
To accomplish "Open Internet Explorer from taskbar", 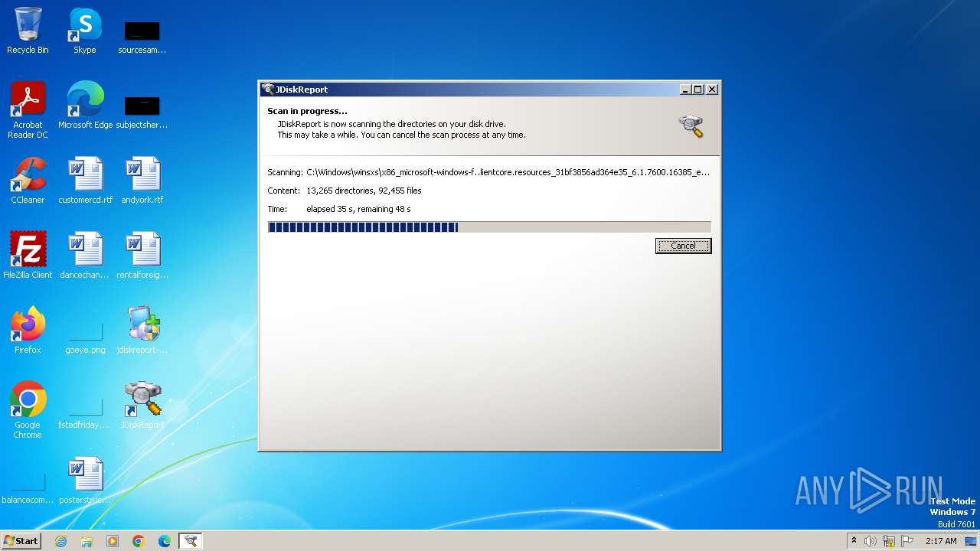I will (x=61, y=541).
